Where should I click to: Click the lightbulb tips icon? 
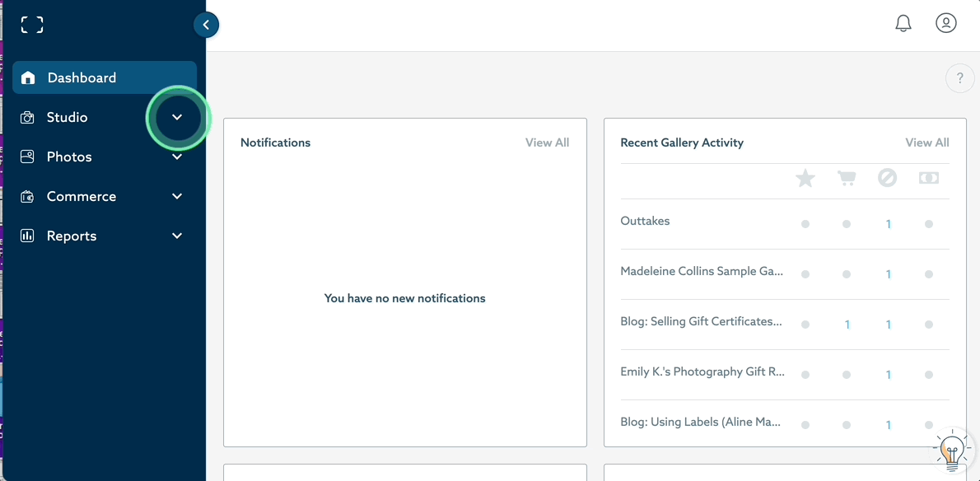click(x=952, y=451)
